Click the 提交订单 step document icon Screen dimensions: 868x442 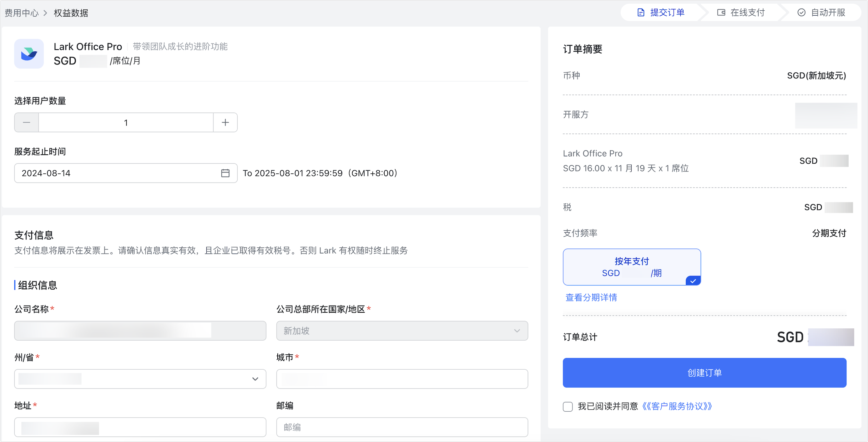tap(641, 13)
